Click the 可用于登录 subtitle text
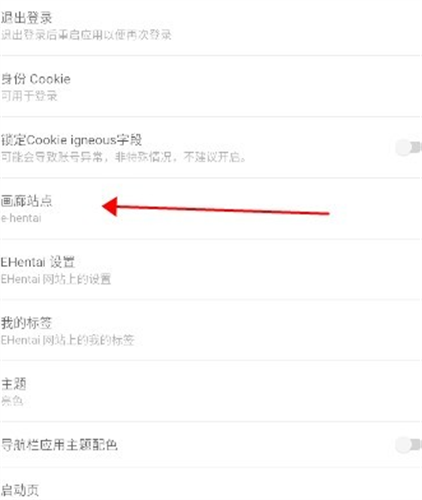422x500 pixels. [29, 96]
